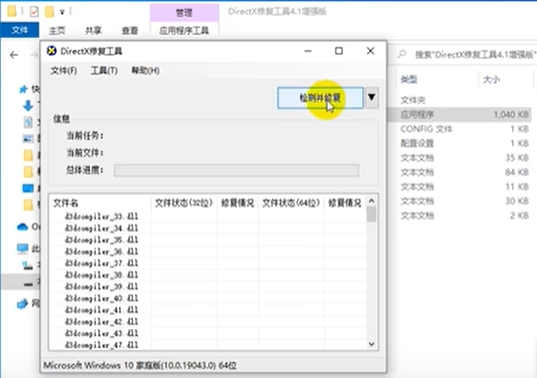
Task: Select the 文本文档 84 KB row
Action: (x=460, y=172)
